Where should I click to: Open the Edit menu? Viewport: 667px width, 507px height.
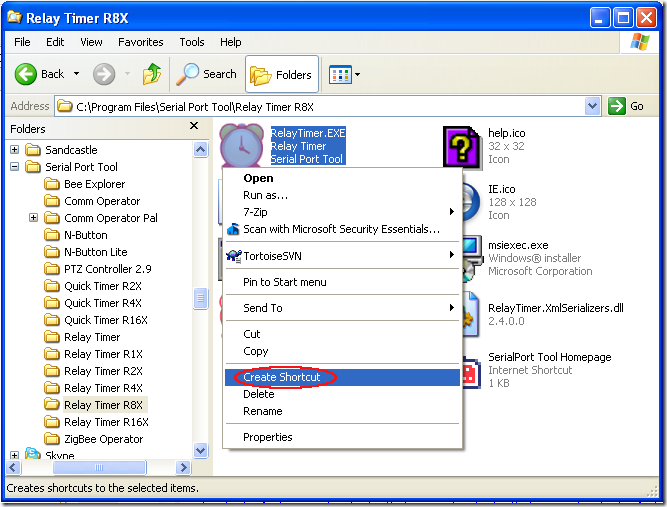[55, 42]
